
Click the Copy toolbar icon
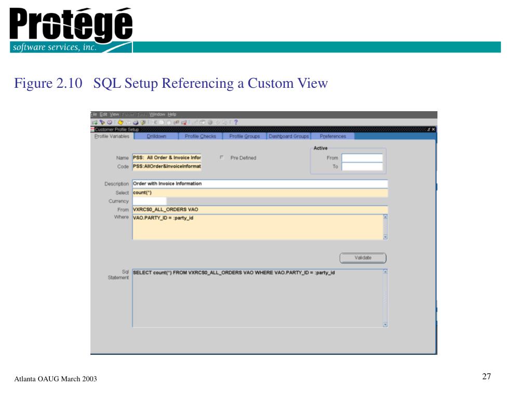(162, 123)
